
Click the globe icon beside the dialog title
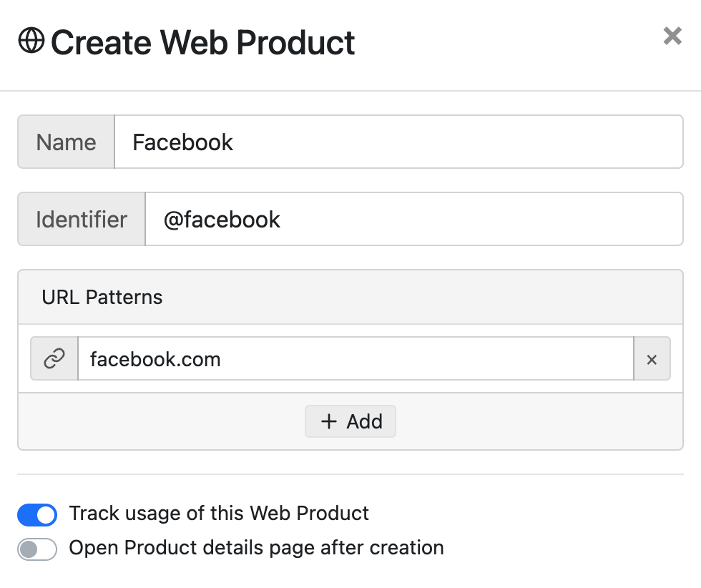click(x=31, y=41)
